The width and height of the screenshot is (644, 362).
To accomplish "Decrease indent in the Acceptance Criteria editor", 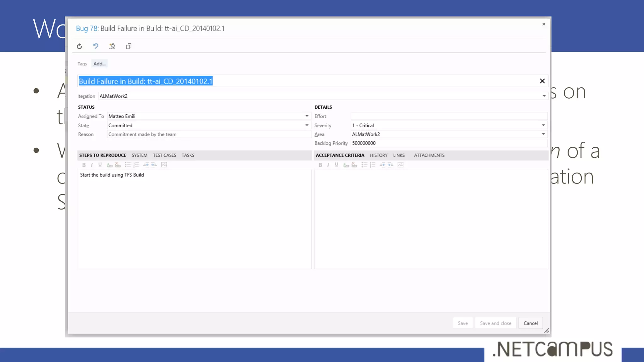I will pos(382,165).
